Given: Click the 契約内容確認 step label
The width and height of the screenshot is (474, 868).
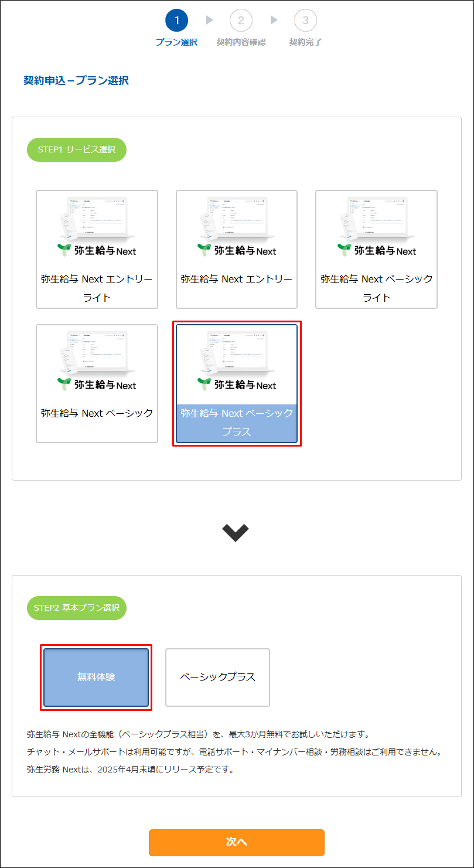Looking at the screenshot, I should tap(241, 42).
